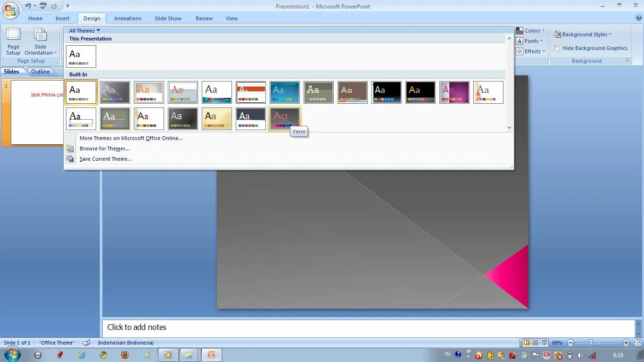Switch to the PowerPoint taskbar button
Image resolution: width=644 pixels, height=362 pixels.
[x=211, y=355]
